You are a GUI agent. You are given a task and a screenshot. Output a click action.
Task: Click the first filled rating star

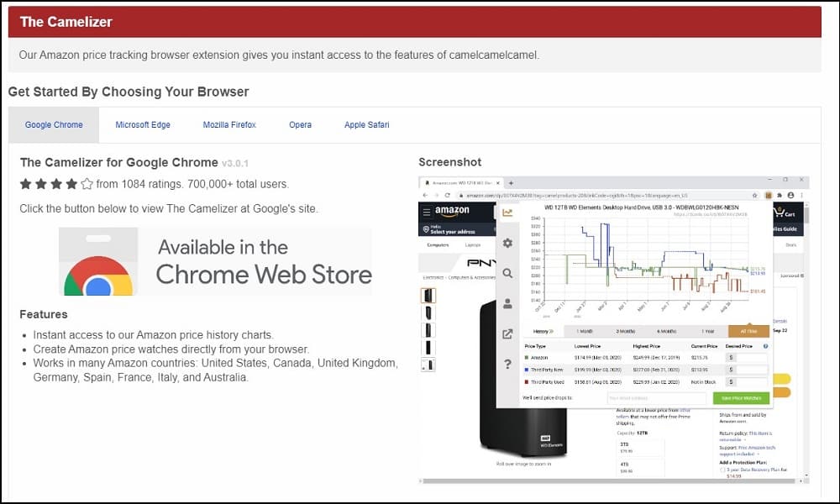(x=25, y=184)
